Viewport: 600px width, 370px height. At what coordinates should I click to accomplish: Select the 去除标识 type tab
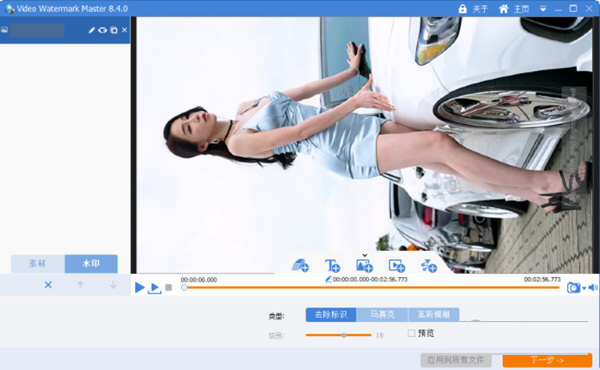tap(331, 315)
